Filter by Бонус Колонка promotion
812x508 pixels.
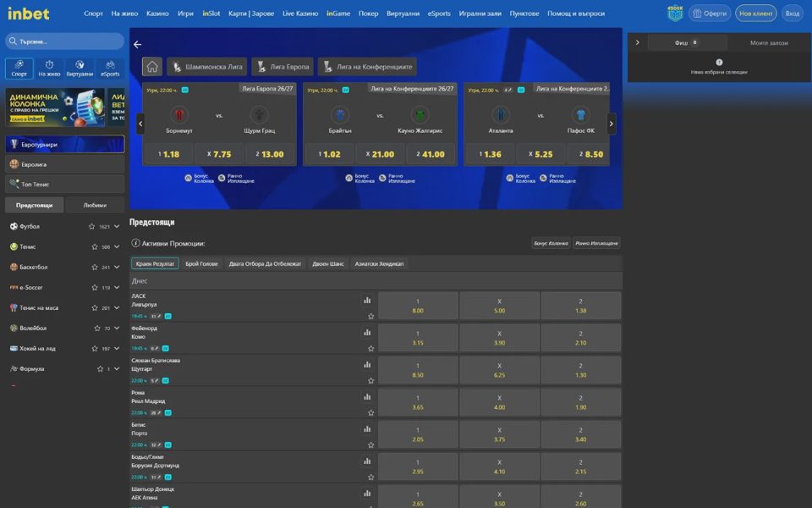click(551, 243)
